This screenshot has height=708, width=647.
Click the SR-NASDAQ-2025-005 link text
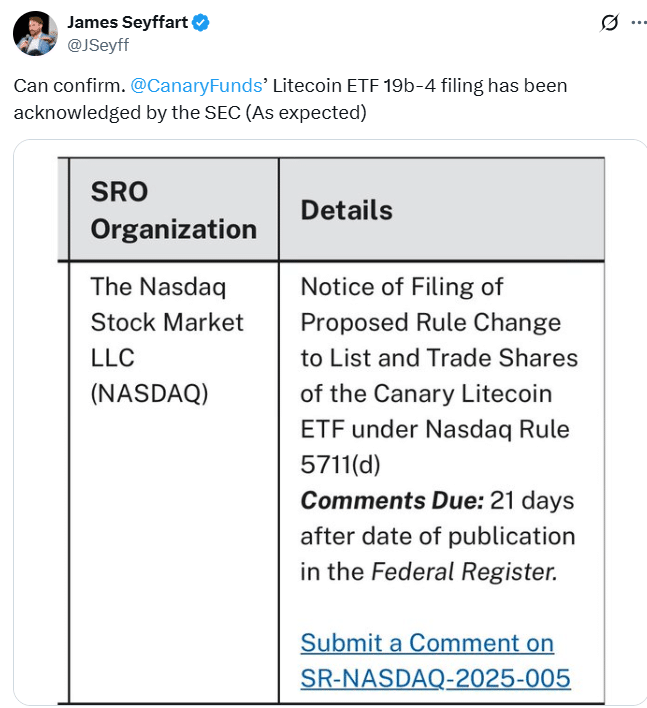435,678
